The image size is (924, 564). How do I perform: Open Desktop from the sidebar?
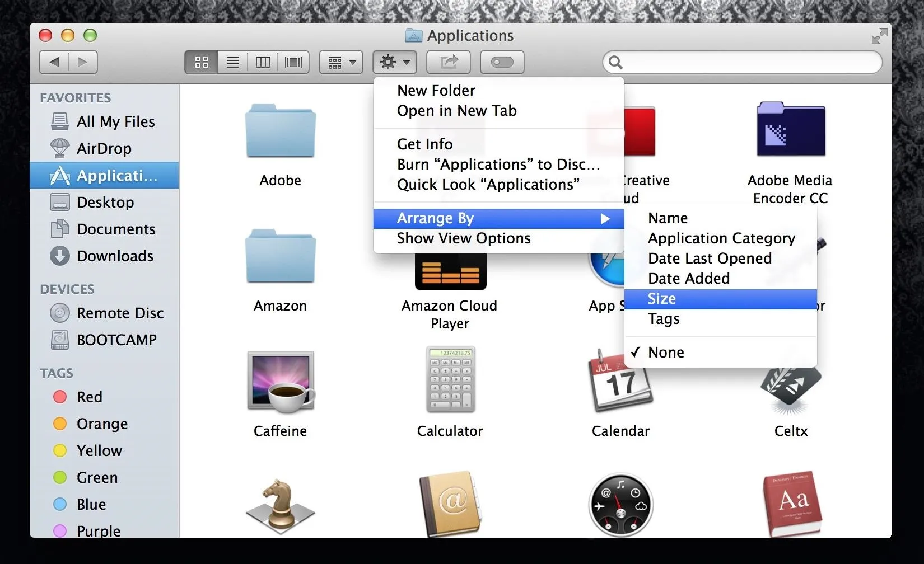coord(103,202)
